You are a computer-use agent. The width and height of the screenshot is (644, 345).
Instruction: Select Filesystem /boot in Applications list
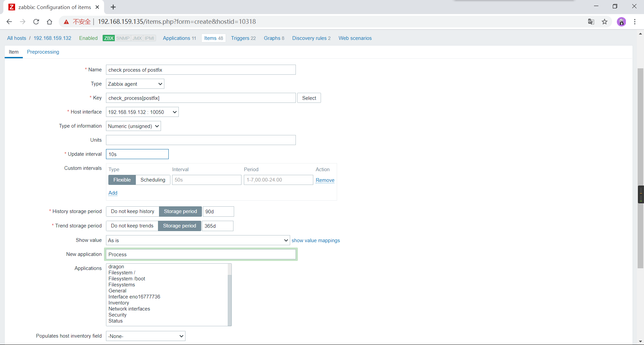coord(127,279)
